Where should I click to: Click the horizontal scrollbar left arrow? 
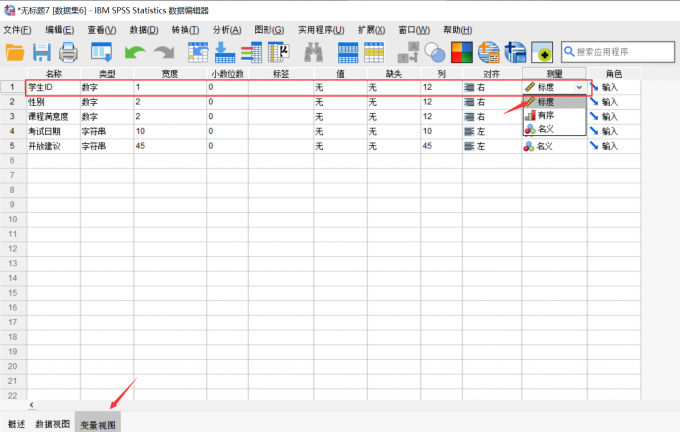tap(30, 405)
